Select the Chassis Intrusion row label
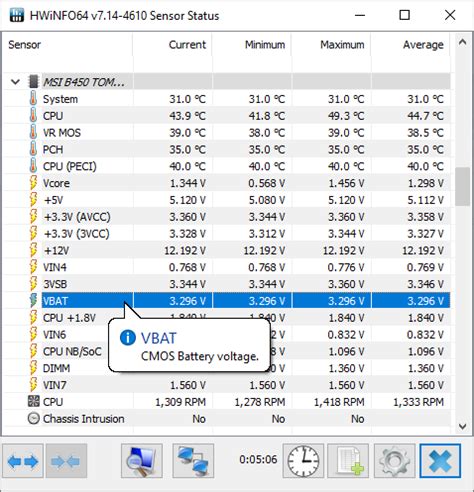The width and height of the screenshot is (474, 492). 84,419
